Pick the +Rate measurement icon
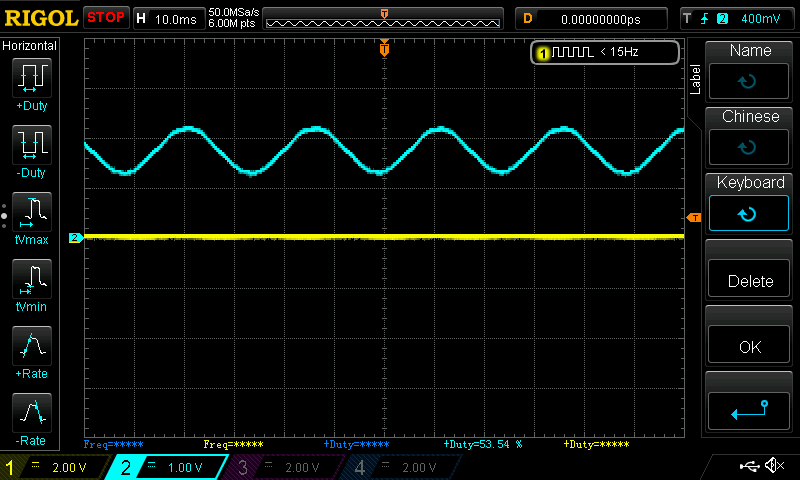This screenshot has height=480, width=800. tap(31, 346)
